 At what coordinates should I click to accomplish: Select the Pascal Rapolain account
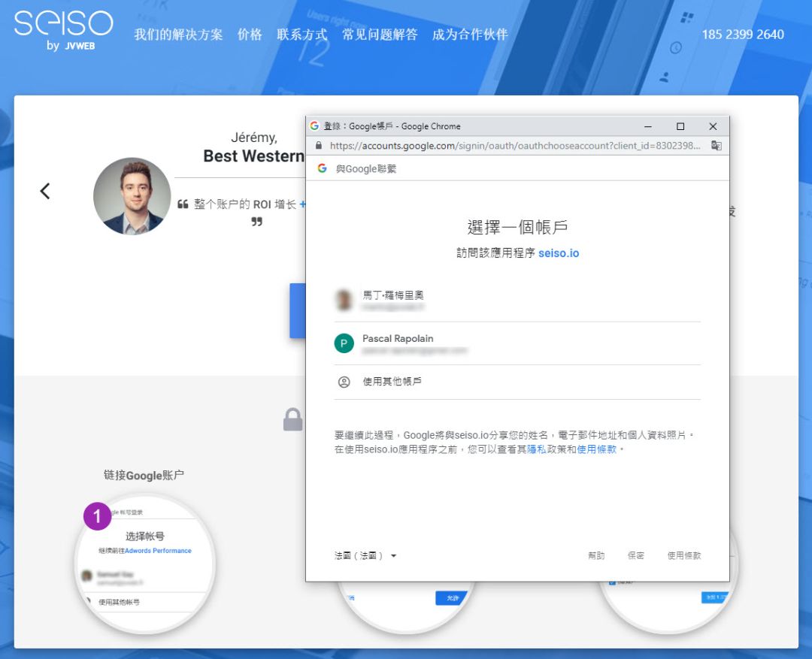[x=517, y=343]
